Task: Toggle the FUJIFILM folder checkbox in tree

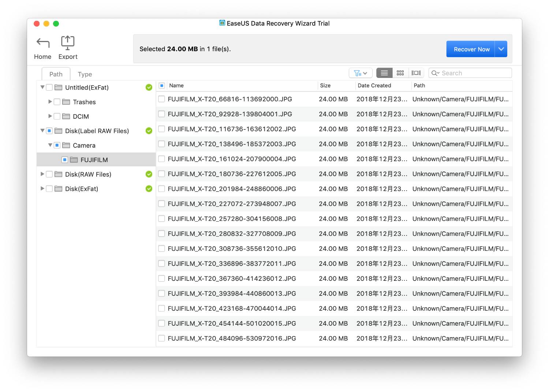Action: [65, 160]
